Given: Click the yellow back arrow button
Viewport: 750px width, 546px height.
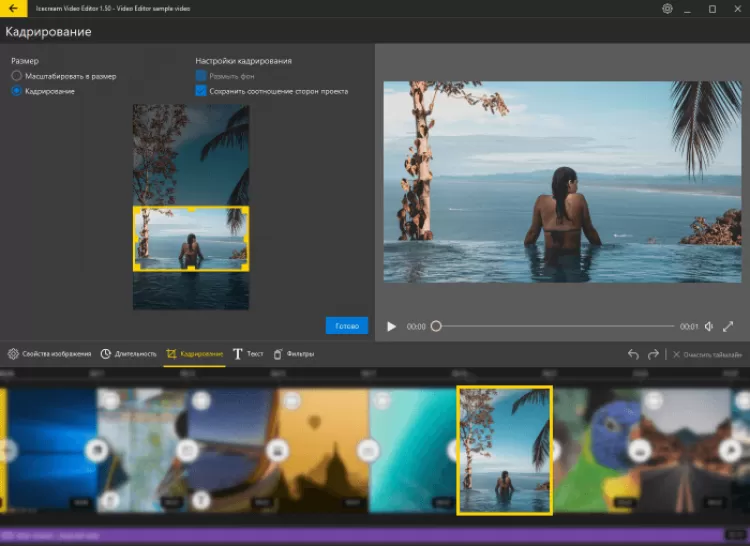Looking at the screenshot, I should 13,9.
